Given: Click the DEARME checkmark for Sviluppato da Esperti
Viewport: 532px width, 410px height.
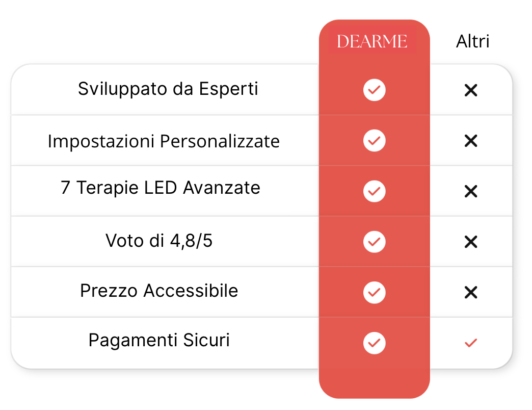Looking at the screenshot, I should tap(374, 90).
